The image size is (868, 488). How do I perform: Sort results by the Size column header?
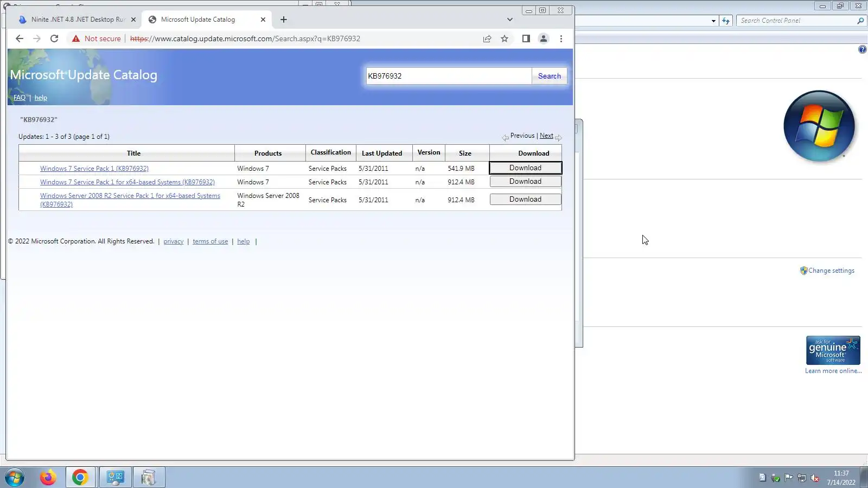click(465, 153)
